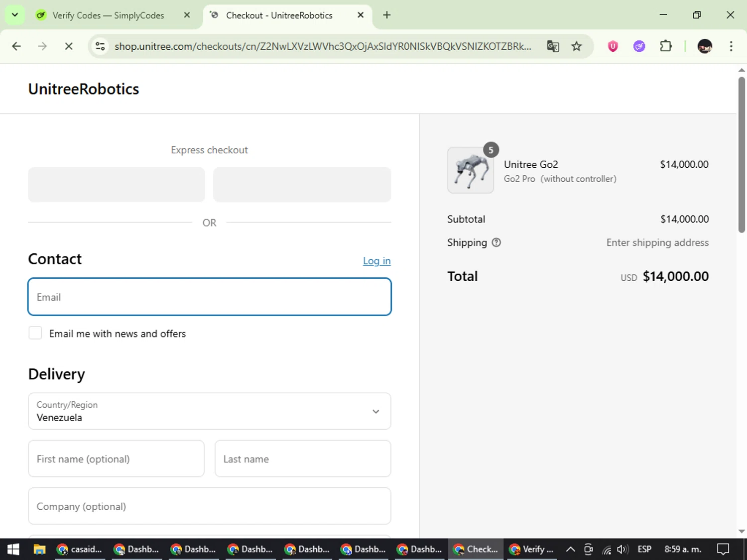
Task: Open the red shield extension icon
Action: coord(613,46)
